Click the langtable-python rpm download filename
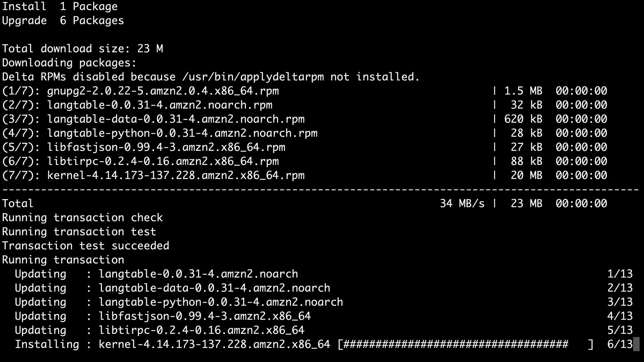 (x=182, y=133)
